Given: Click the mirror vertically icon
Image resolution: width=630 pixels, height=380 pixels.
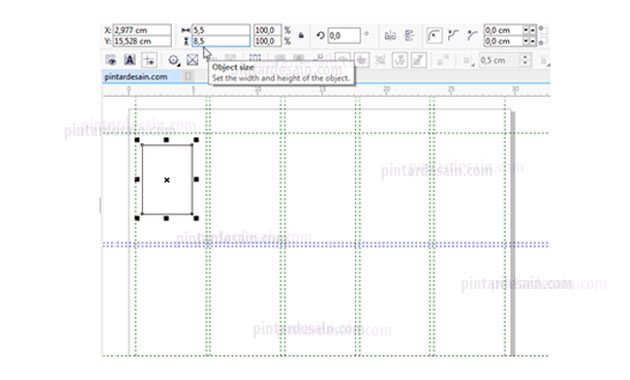Looking at the screenshot, I should click(x=409, y=36).
